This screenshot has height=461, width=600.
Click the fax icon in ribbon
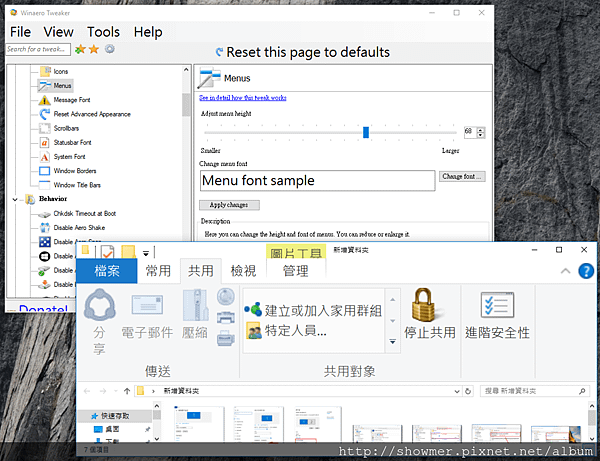pos(226,338)
